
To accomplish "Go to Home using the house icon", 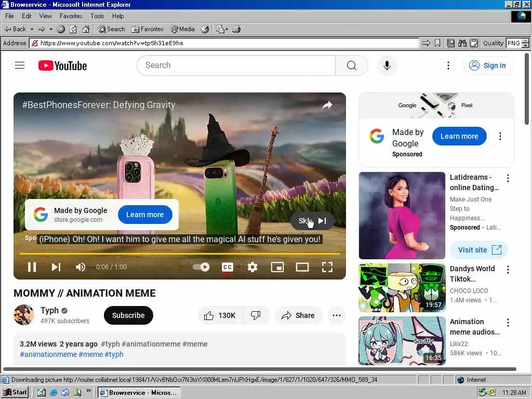I will pyautogui.click(x=86, y=29).
